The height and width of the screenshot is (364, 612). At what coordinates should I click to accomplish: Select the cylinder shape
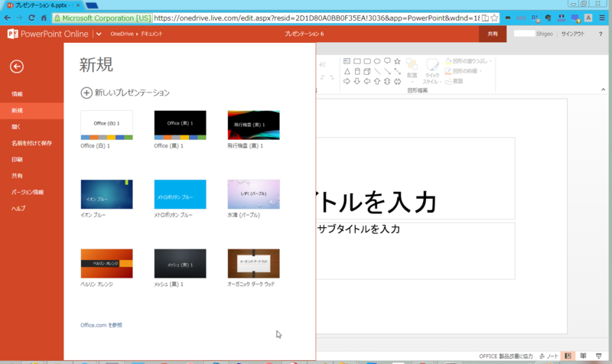coord(356,71)
